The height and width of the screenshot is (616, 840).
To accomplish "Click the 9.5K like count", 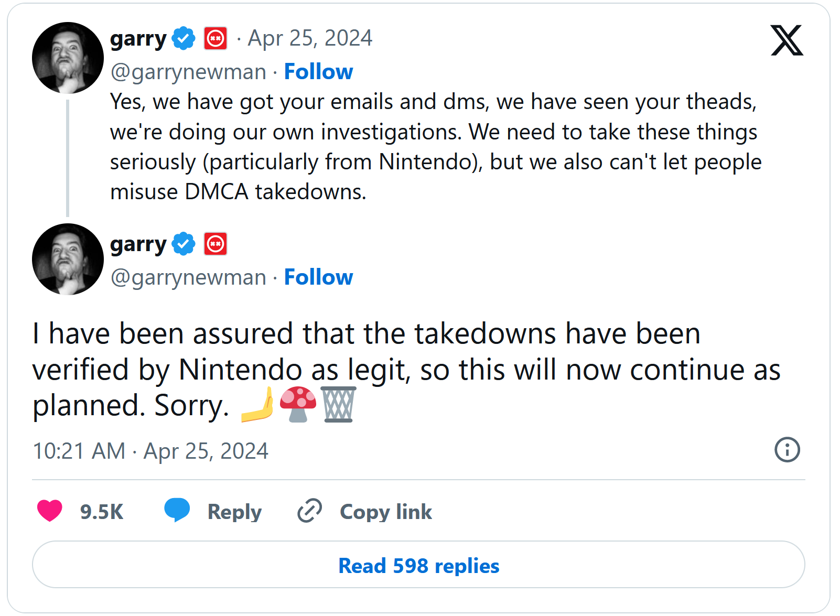I will click(x=101, y=511).
